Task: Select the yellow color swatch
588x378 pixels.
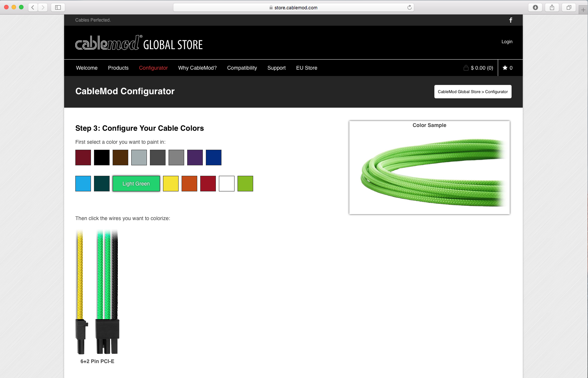Action: 171,184
